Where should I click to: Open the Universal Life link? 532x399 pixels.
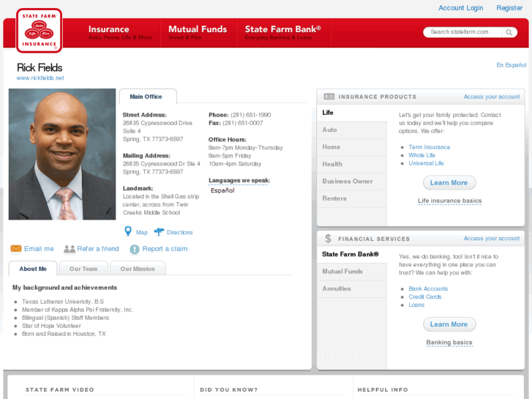coord(426,163)
